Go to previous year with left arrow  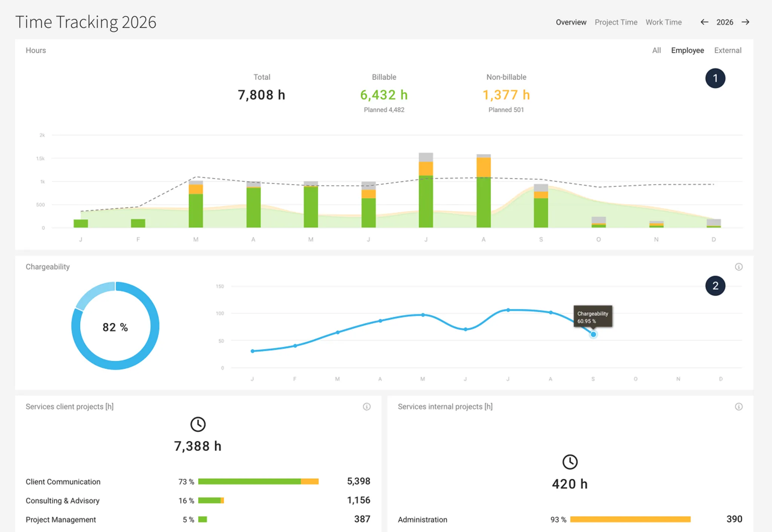(x=704, y=22)
